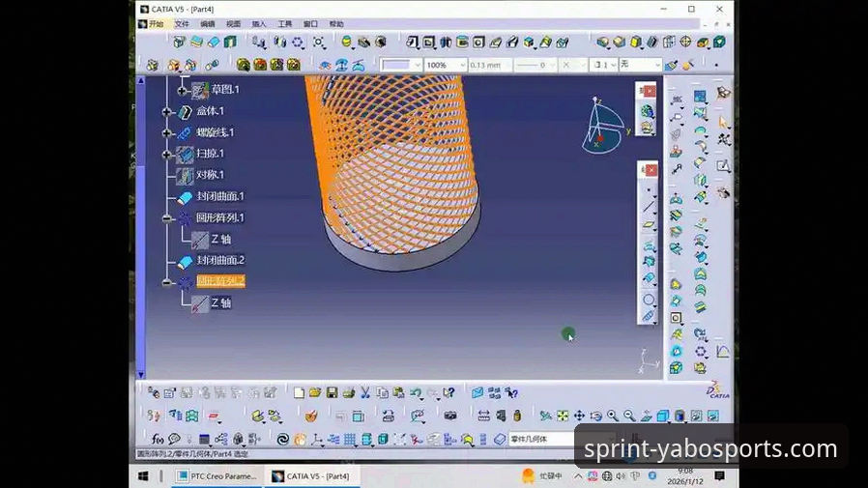Open the 帮助 menu
868x488 pixels.
pyautogui.click(x=336, y=24)
